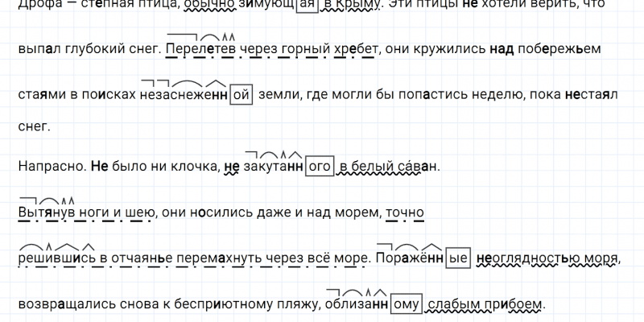Select the boxed ending «ого» in «закутанного»
This screenshot has width=644, height=322.
[x=320, y=167]
